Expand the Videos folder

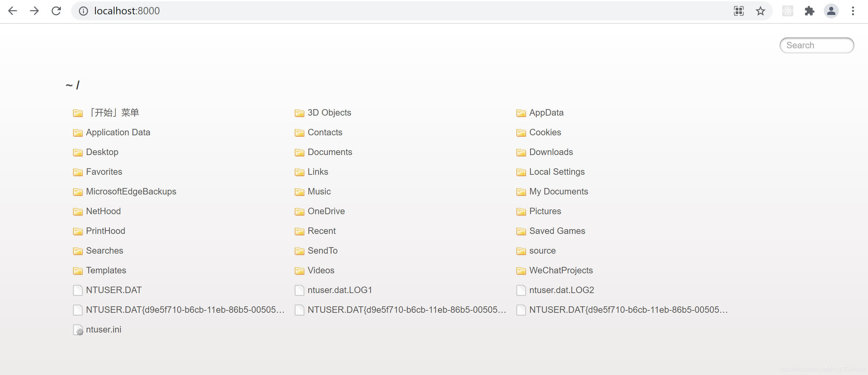(x=322, y=270)
